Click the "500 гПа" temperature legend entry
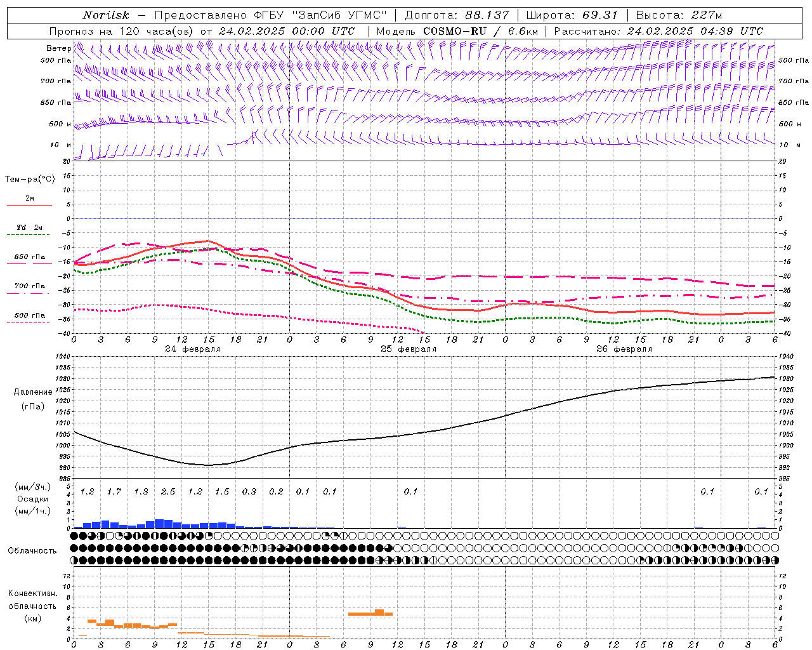The width and height of the screenshot is (812, 650). pos(30,315)
